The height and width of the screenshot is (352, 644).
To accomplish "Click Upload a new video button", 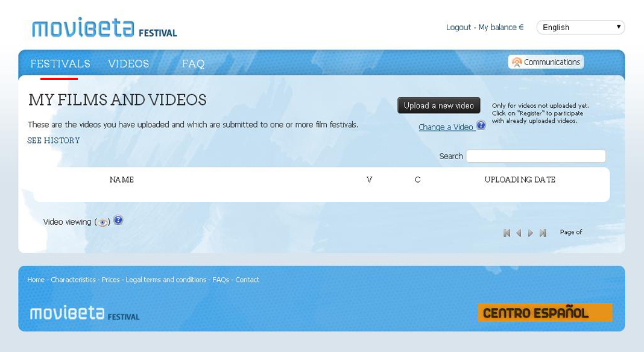I will 438,105.
